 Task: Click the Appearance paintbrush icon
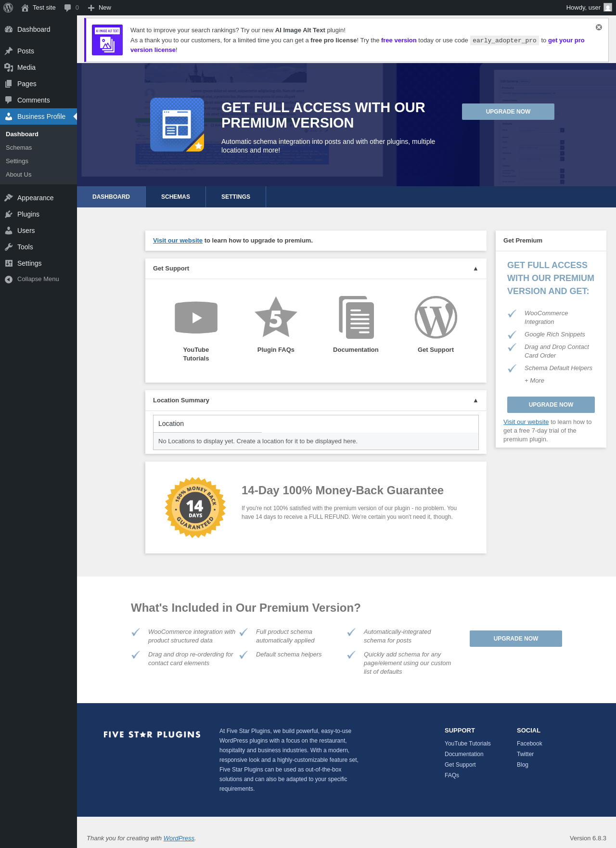9,198
